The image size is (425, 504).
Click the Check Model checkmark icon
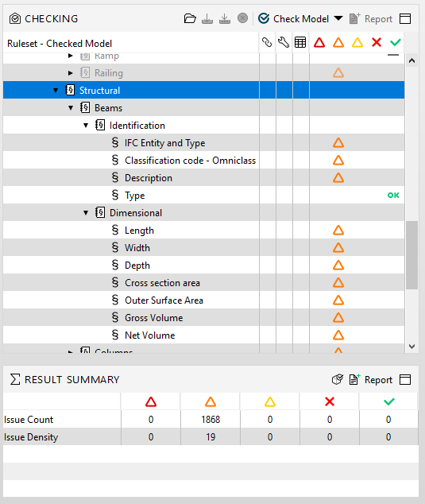(264, 18)
